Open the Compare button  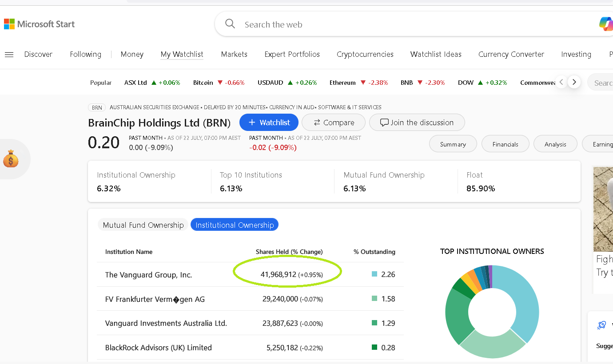pyautogui.click(x=334, y=123)
